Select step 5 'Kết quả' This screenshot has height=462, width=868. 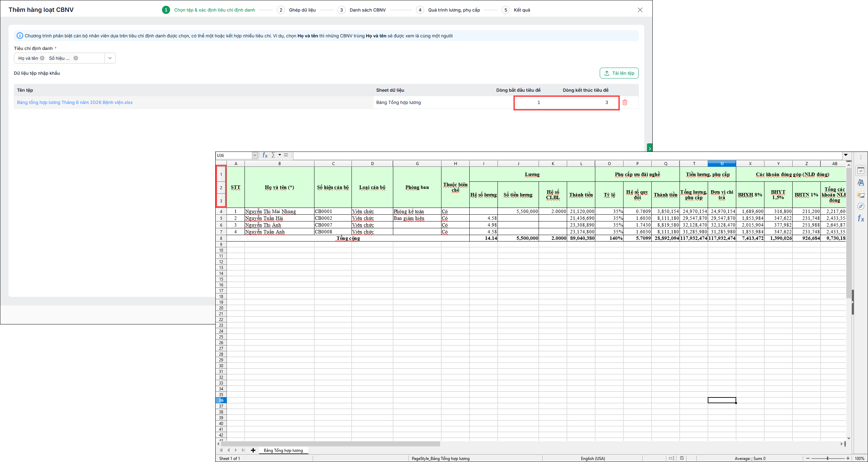pos(516,10)
